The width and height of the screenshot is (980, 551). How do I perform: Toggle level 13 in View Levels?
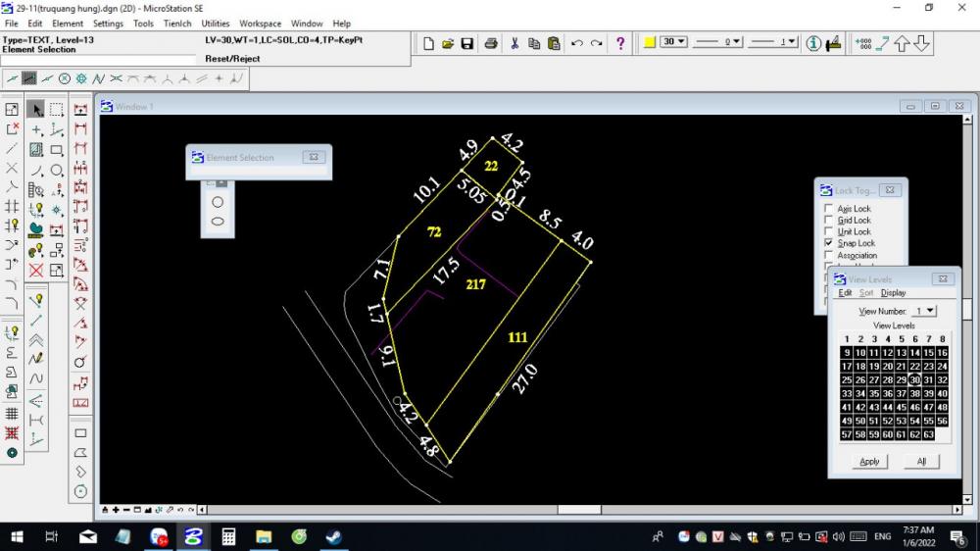[902, 353]
